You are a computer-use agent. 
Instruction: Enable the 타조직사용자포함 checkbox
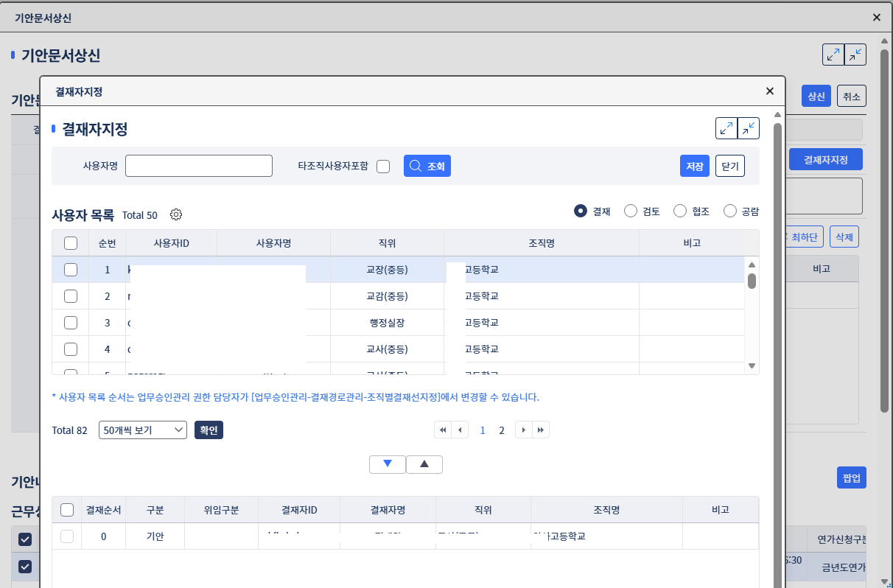pyautogui.click(x=383, y=167)
